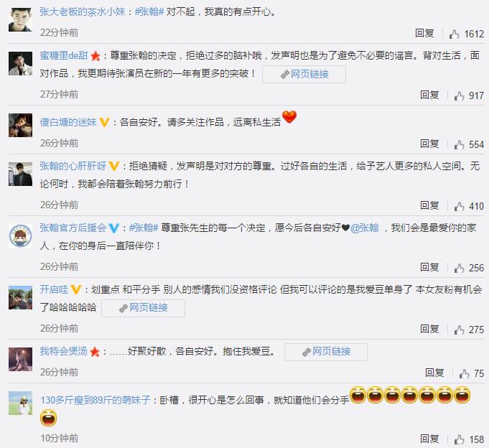Open 网页链接 in 我特会煲汤's comment
Image resolution: width=489 pixels, height=448 pixels.
[326, 352]
